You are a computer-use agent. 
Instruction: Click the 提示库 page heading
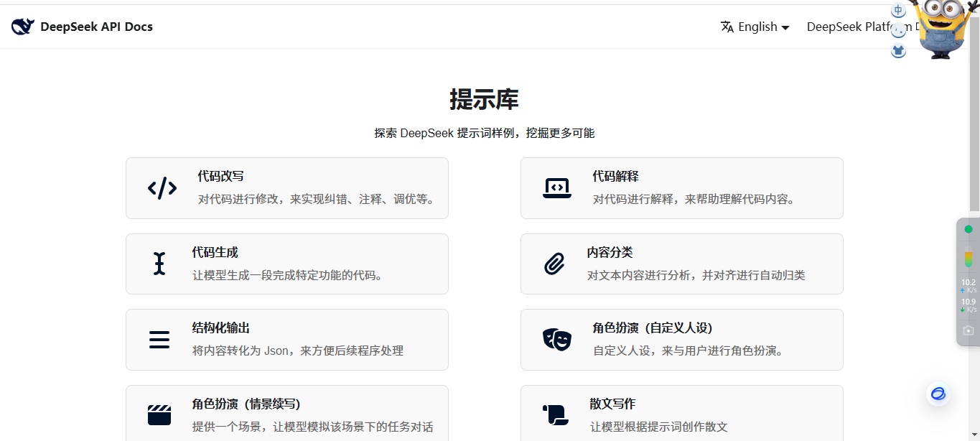(484, 99)
